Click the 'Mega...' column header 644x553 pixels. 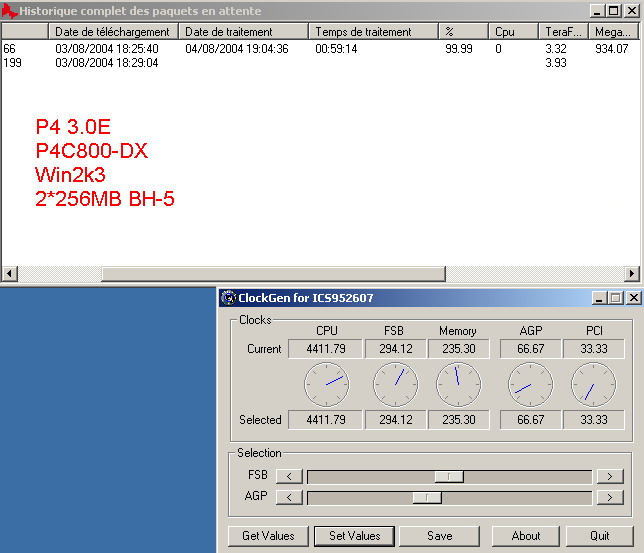click(614, 32)
